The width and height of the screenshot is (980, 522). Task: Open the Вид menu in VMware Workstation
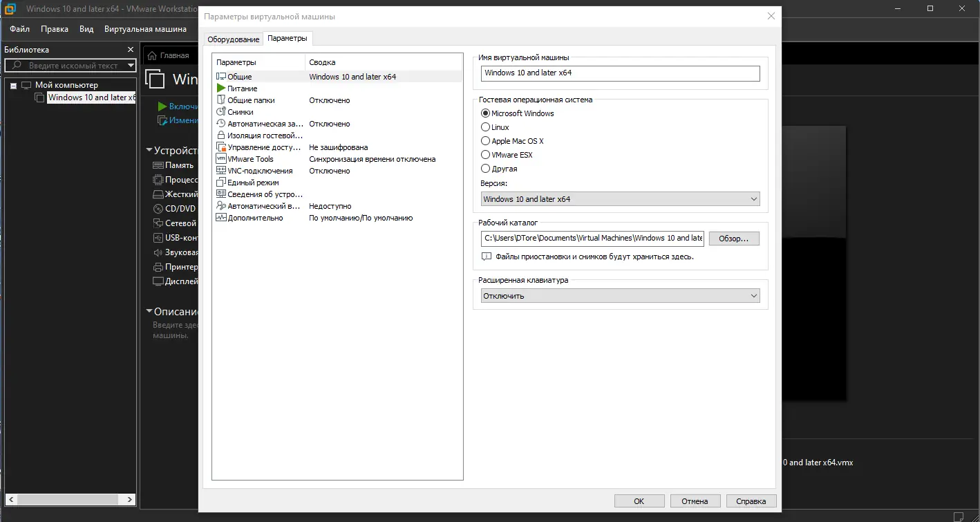pyautogui.click(x=86, y=29)
